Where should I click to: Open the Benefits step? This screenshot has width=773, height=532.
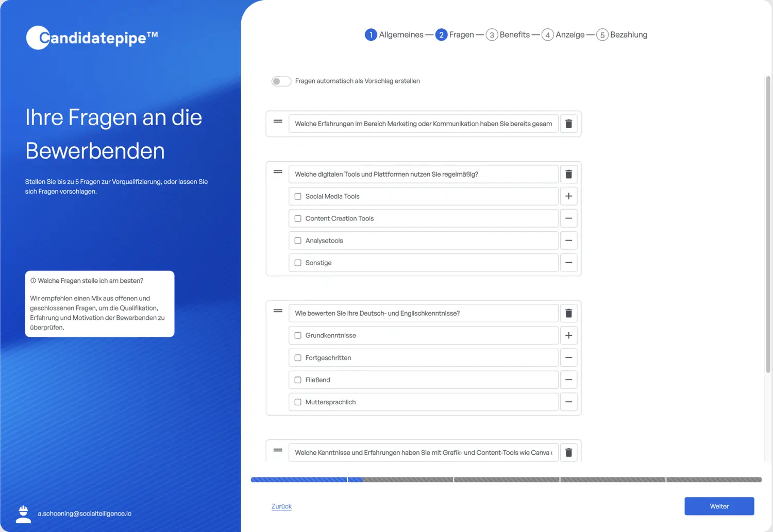508,35
